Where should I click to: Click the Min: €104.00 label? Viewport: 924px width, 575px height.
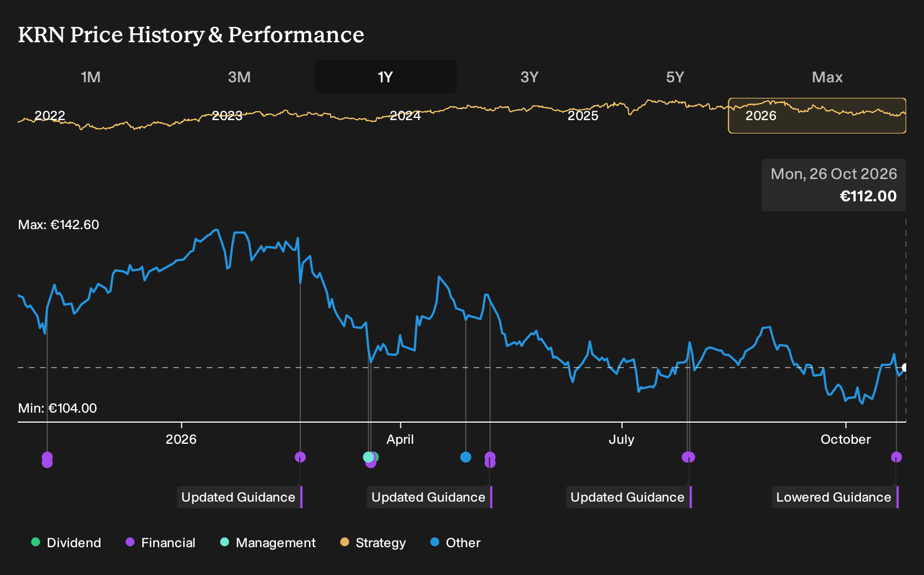[x=57, y=408]
